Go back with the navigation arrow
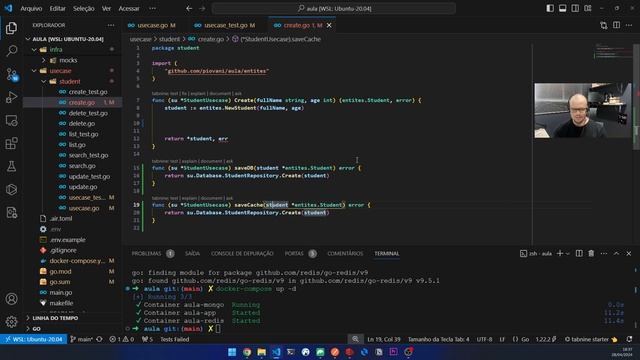Viewport: 640px width, 360px height. [x=189, y=8]
